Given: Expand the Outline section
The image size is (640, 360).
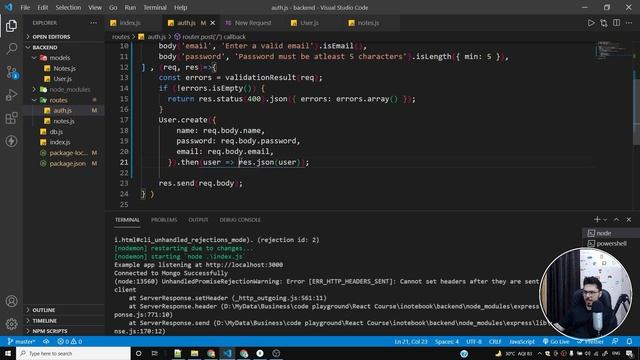Looking at the screenshot, I should [x=64, y=310].
